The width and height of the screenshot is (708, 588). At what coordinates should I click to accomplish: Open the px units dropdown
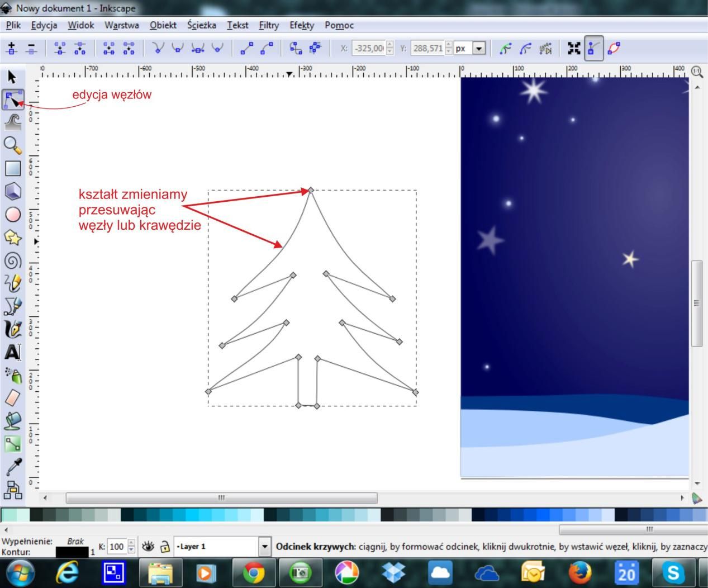(x=478, y=49)
